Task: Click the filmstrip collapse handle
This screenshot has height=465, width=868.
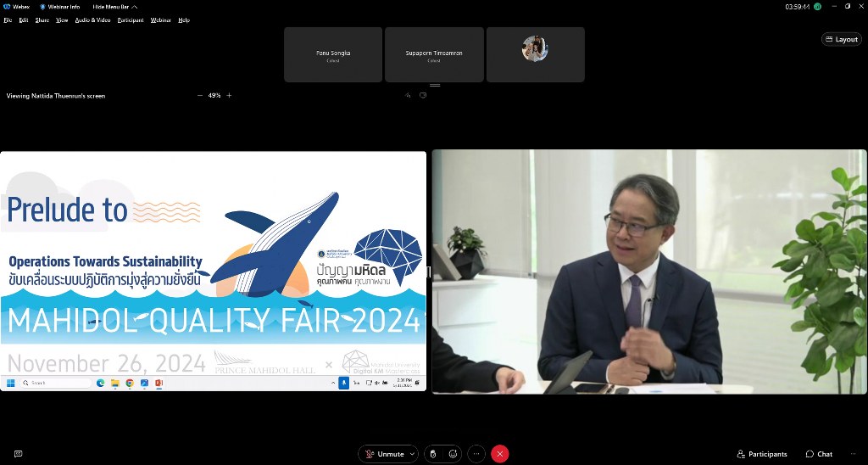Action: 435,86
